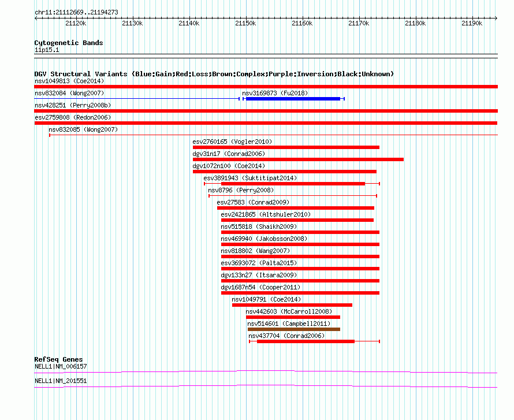Open nsv515818 (Shaikh2009) variant label
514x420 pixels.
(259, 226)
